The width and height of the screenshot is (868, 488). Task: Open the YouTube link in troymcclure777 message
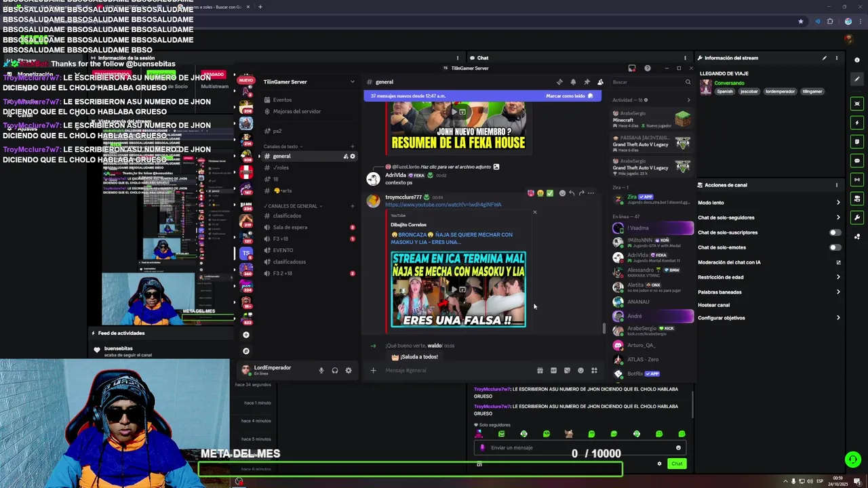pos(443,205)
